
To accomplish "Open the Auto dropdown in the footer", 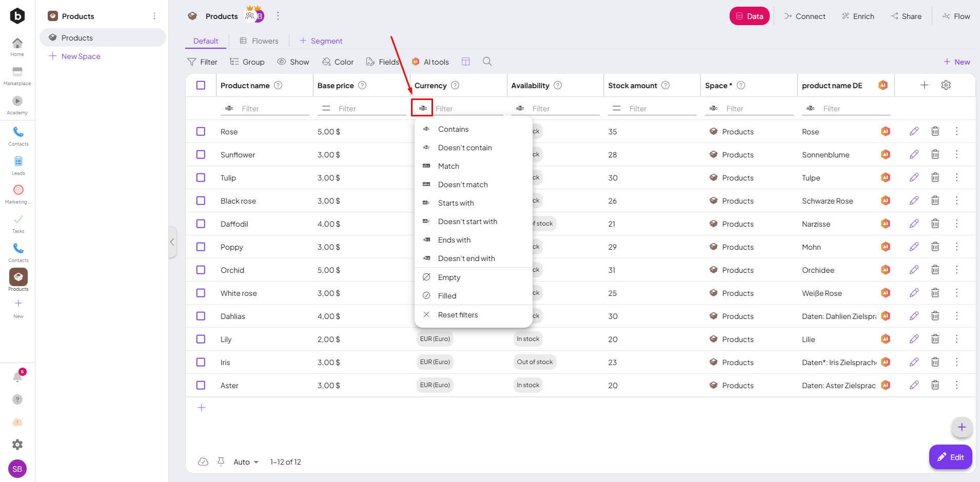I will [x=246, y=462].
